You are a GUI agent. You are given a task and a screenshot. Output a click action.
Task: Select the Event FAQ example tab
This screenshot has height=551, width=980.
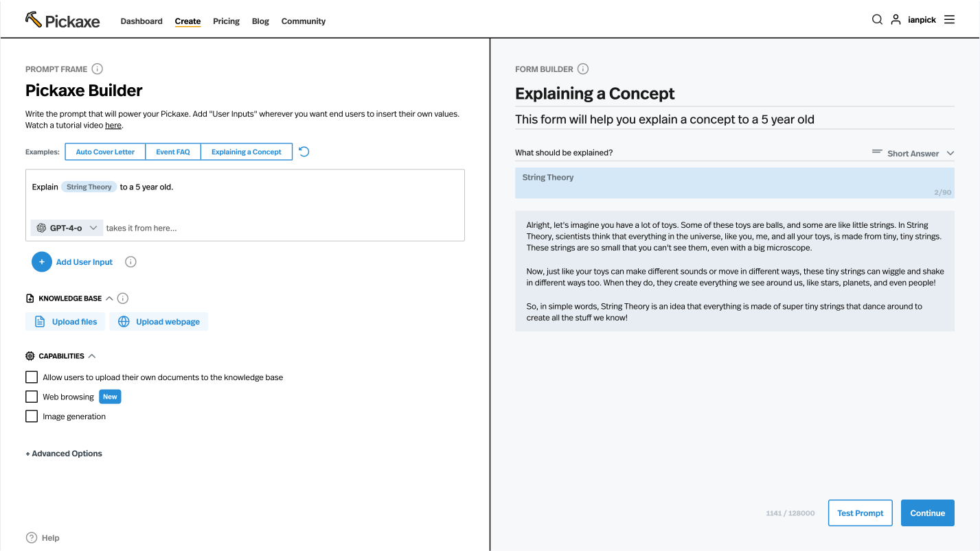click(x=173, y=152)
